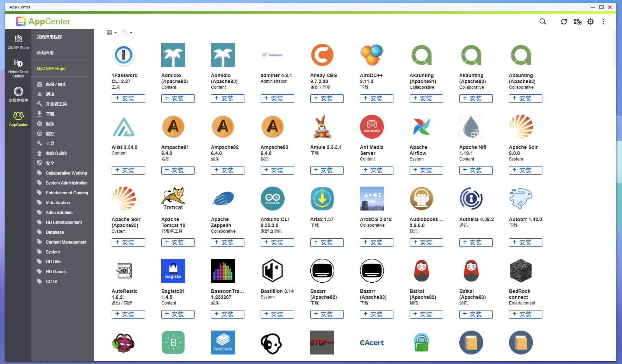622x364 pixels.
Task: Open the Ahsay CBS app icon
Action: point(322,55)
